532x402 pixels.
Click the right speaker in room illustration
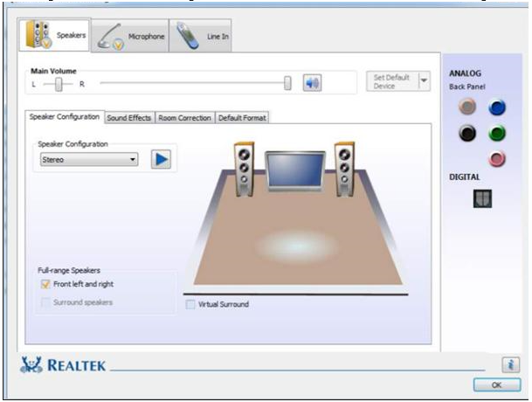pyautogui.click(x=345, y=170)
